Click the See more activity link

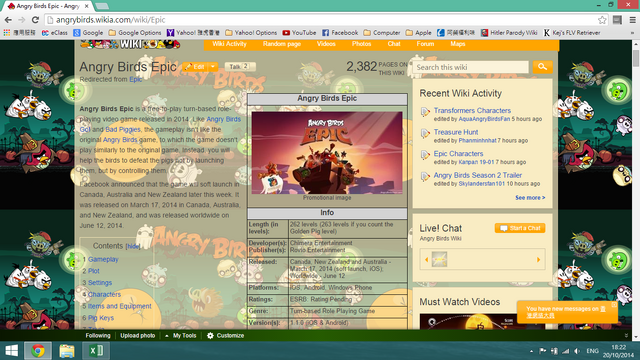(x=530, y=198)
